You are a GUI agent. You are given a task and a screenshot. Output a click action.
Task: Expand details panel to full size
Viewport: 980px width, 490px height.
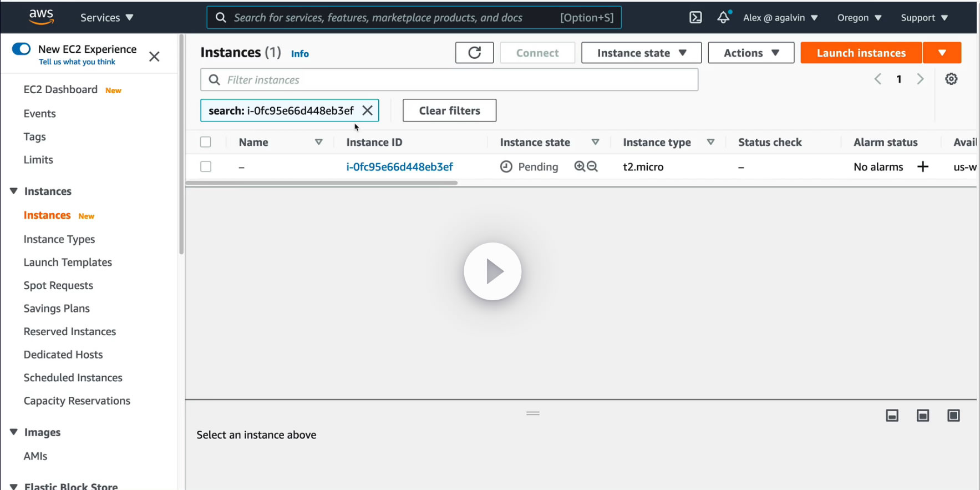point(953,416)
